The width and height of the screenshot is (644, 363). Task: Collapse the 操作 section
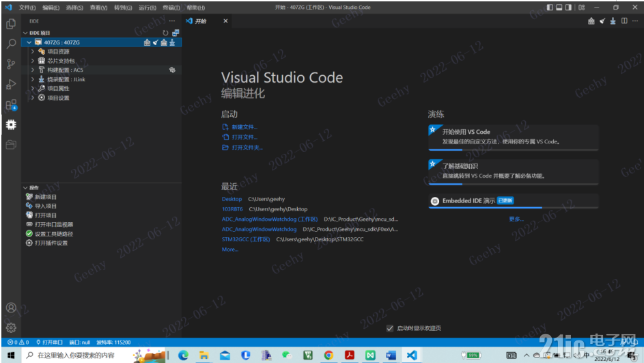(25, 188)
